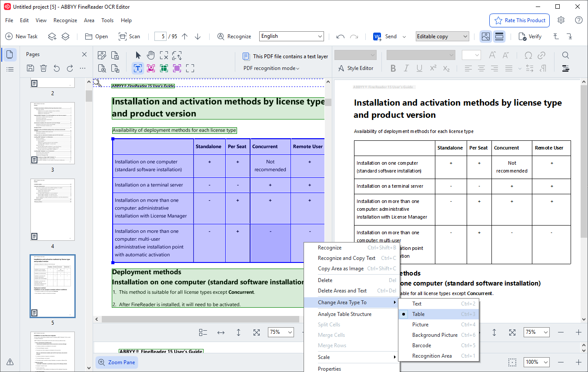Open settings gear icon

[x=561, y=20]
